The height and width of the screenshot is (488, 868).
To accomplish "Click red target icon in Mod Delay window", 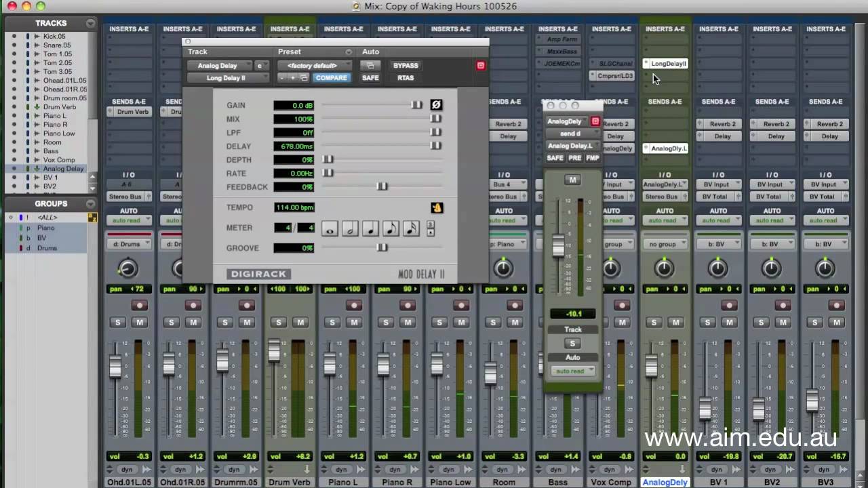I will 481,66.
